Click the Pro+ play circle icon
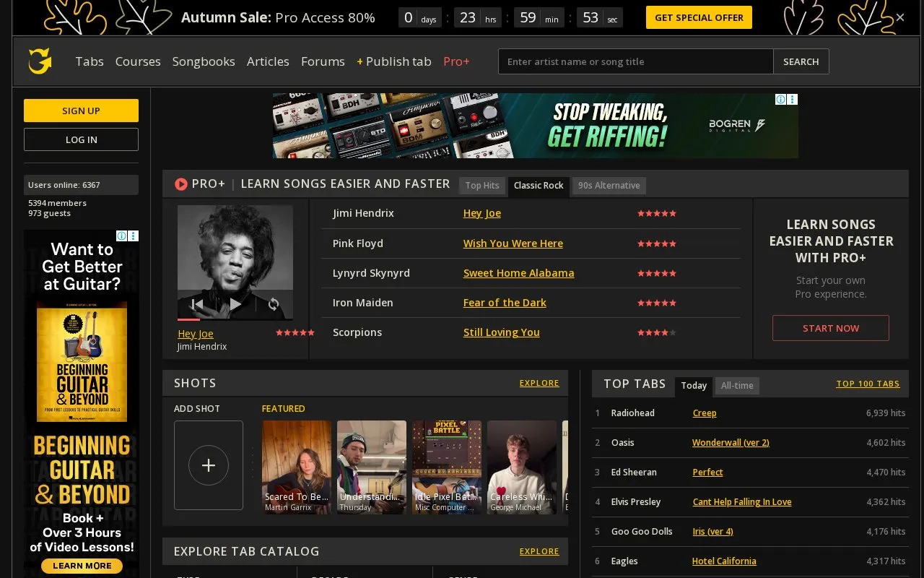 coord(181,184)
